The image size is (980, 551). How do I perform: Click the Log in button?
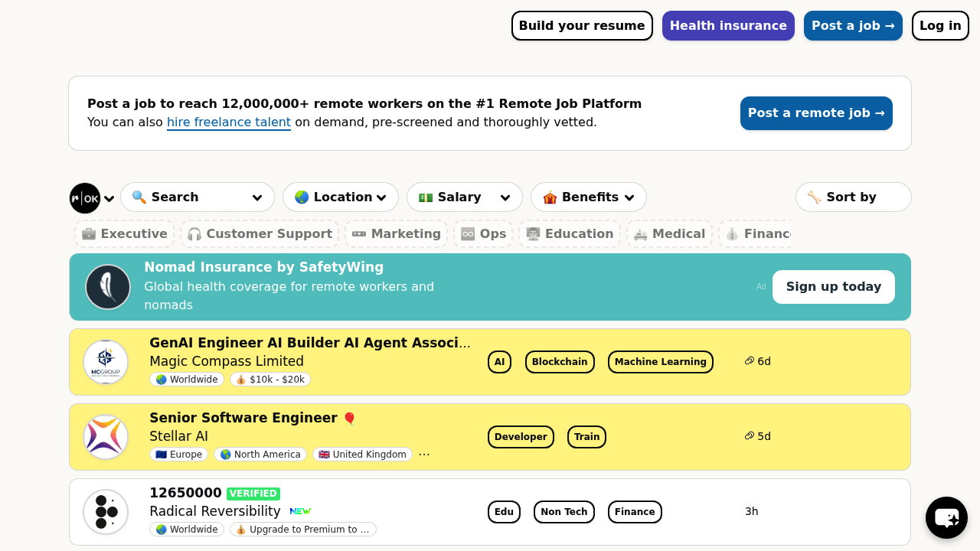click(x=940, y=26)
